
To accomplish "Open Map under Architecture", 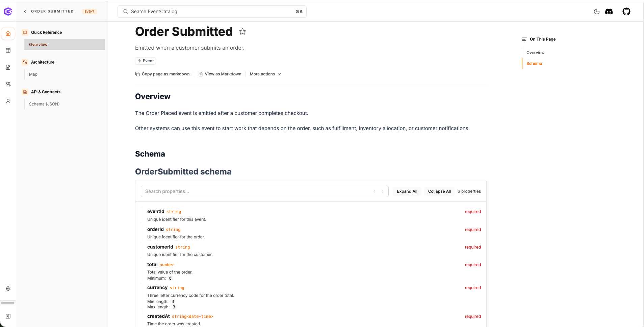I will 33,74.
